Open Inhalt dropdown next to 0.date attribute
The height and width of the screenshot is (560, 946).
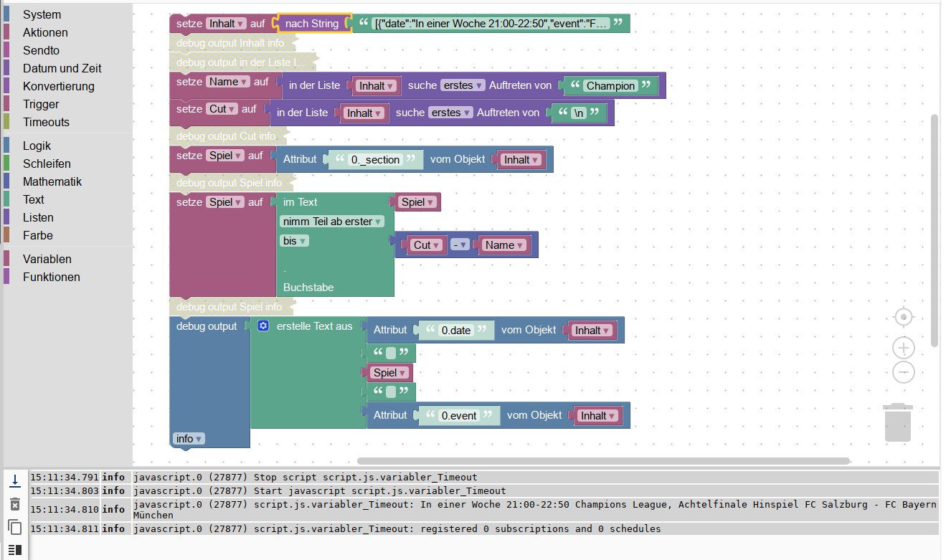coord(593,331)
